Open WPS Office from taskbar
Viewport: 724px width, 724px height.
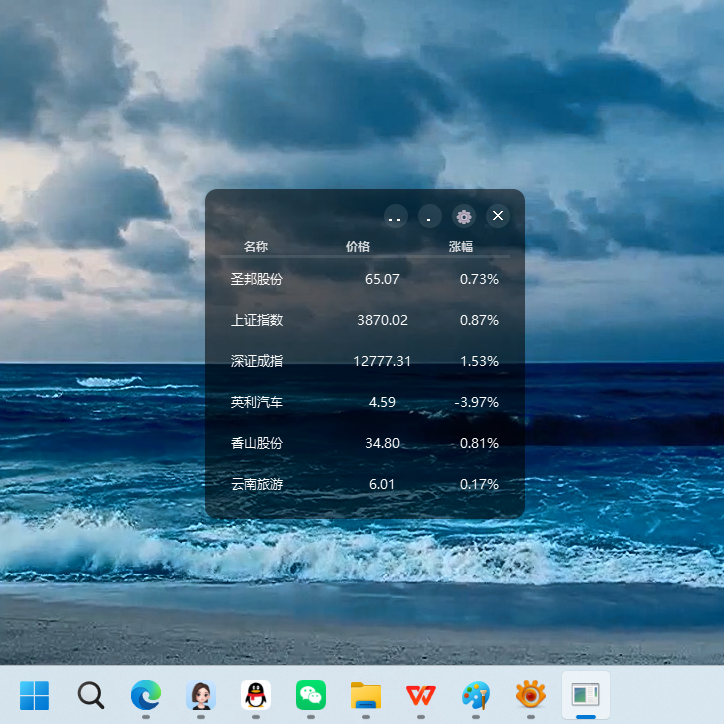[421, 694]
